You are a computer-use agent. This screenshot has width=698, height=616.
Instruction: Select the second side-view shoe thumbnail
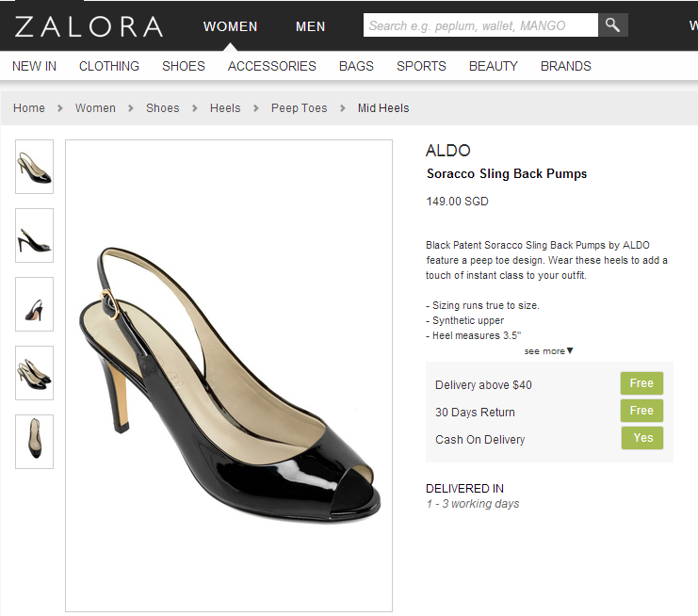click(34, 235)
